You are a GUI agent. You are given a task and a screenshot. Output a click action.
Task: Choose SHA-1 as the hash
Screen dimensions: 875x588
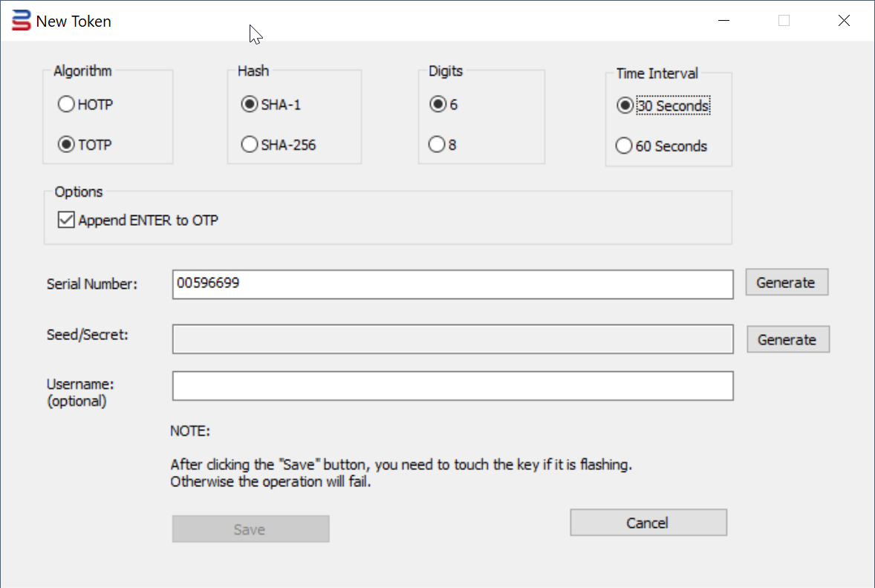point(250,105)
